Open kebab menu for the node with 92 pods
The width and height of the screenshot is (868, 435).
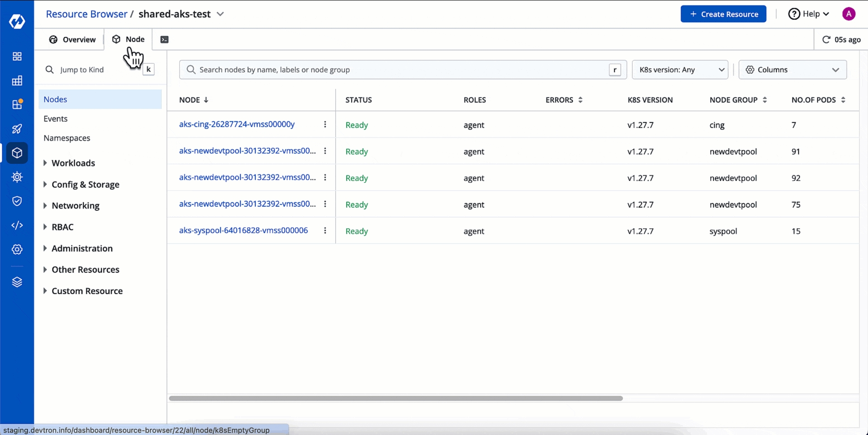[x=325, y=177]
